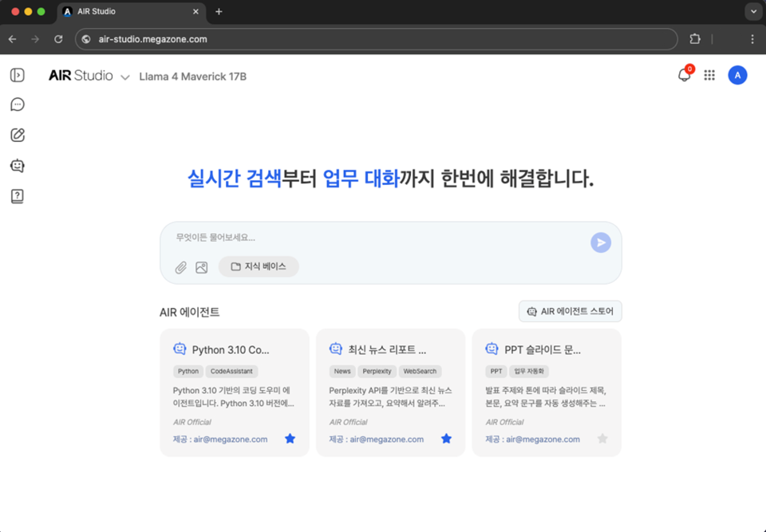
Task: Expand the browser tab list chevron
Action: [753, 11]
